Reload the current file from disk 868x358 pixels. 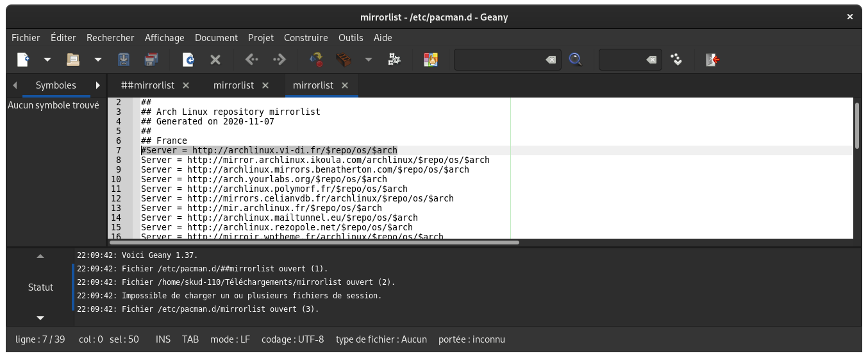click(188, 60)
